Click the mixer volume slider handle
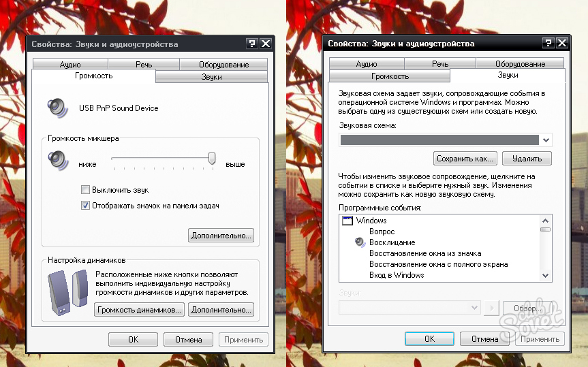This screenshot has width=588, height=367. (212, 159)
